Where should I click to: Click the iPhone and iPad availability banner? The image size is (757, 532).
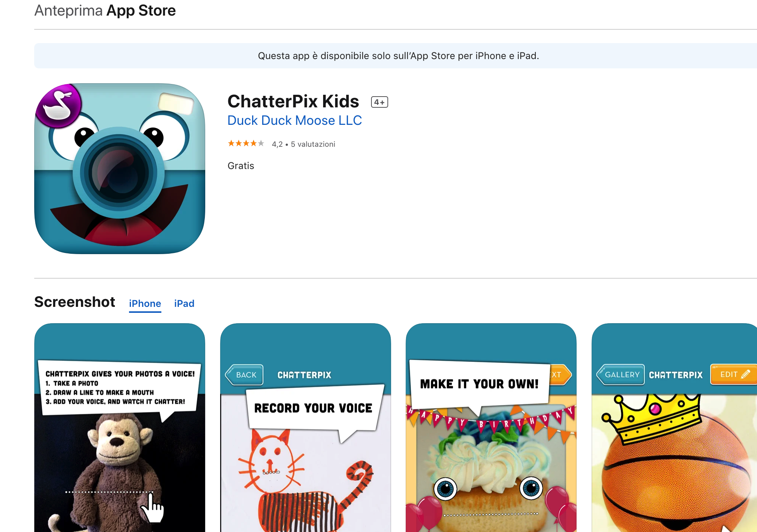[396, 56]
